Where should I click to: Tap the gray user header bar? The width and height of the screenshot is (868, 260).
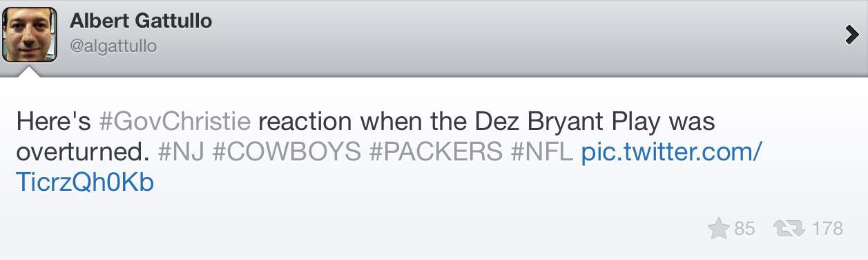pos(434,37)
